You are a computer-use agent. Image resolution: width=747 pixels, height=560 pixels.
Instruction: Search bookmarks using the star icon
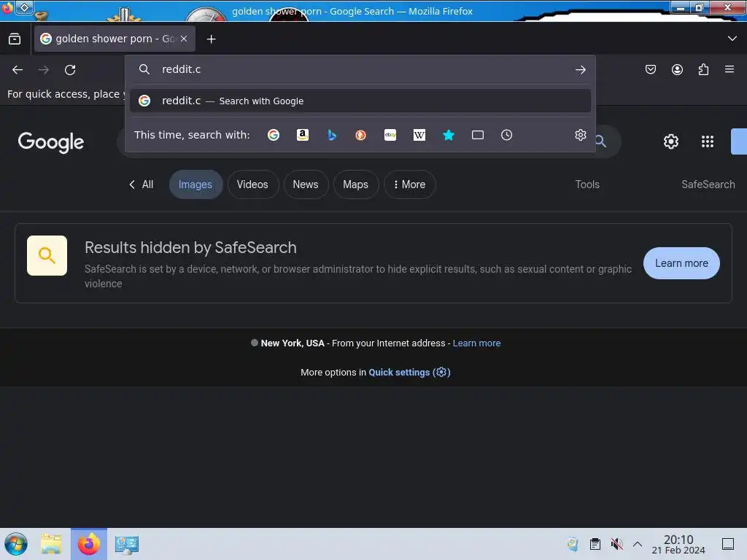(449, 135)
